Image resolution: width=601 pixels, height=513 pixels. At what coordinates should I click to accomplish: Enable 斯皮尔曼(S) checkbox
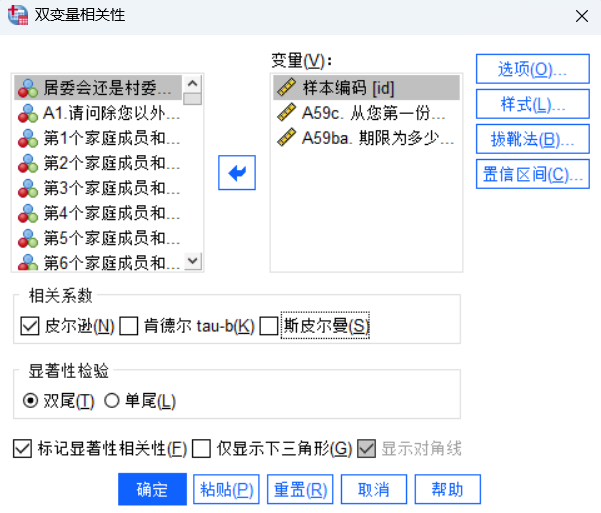pos(269,326)
